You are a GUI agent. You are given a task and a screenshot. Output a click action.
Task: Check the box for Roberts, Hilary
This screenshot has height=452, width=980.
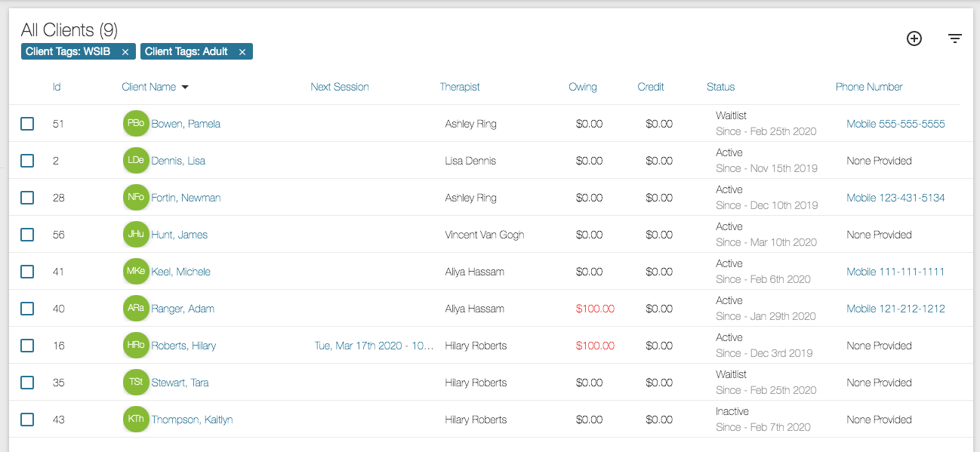click(27, 346)
